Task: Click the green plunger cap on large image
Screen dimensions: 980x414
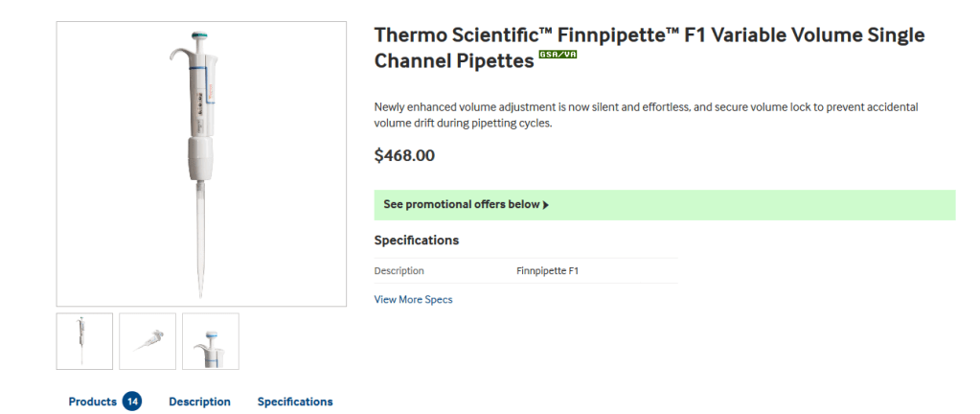Action: click(201, 39)
